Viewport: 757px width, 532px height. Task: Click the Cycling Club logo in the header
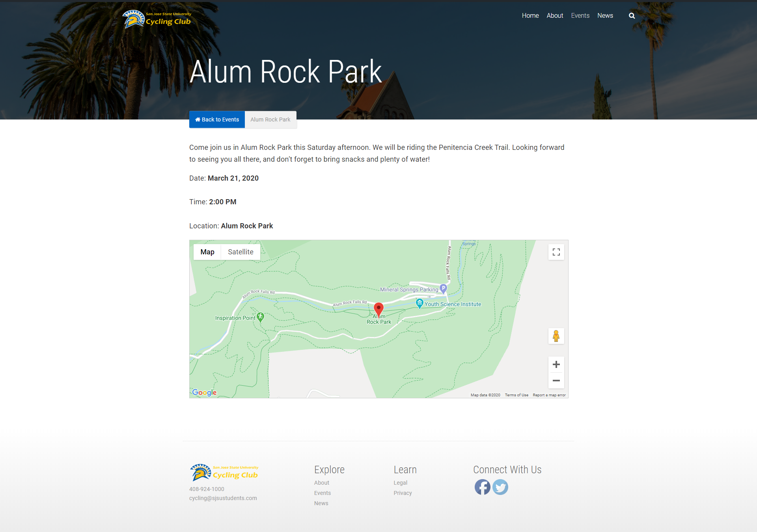158,16
